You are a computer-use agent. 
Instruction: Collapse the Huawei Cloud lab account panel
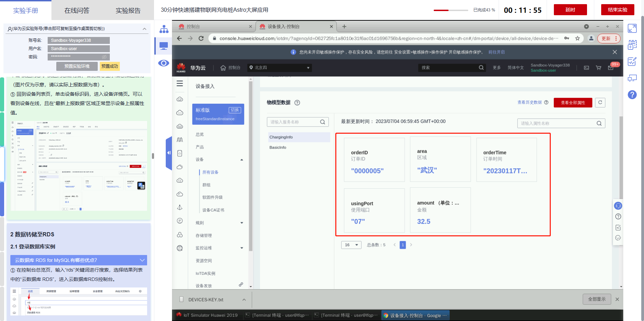[144, 29]
